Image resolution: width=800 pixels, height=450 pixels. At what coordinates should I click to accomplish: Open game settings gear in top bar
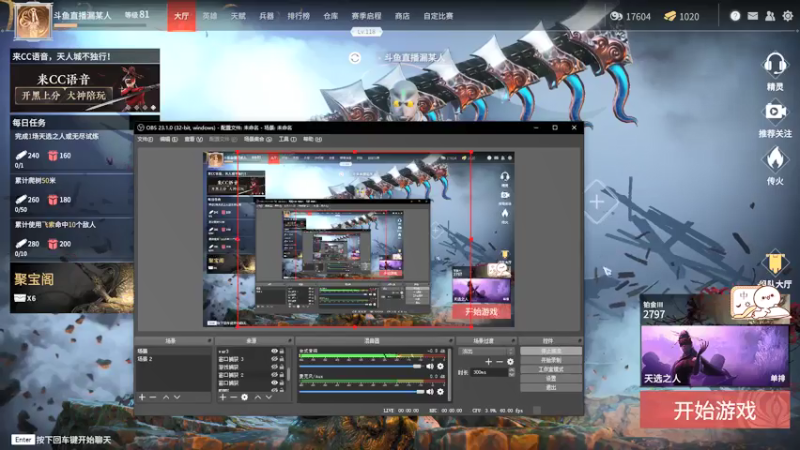coord(788,16)
